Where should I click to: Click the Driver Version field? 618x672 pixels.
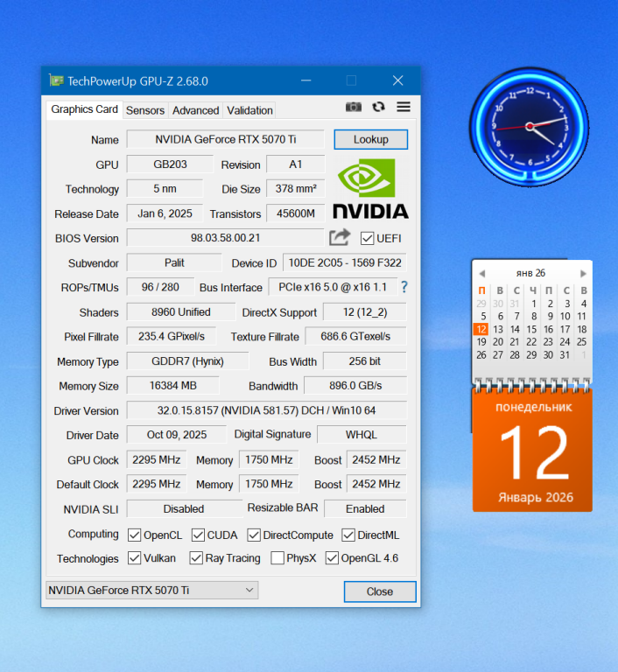[267, 410]
